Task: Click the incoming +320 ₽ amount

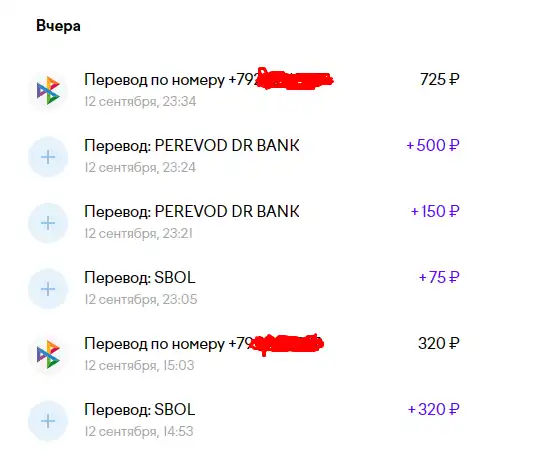Action: 434,409
